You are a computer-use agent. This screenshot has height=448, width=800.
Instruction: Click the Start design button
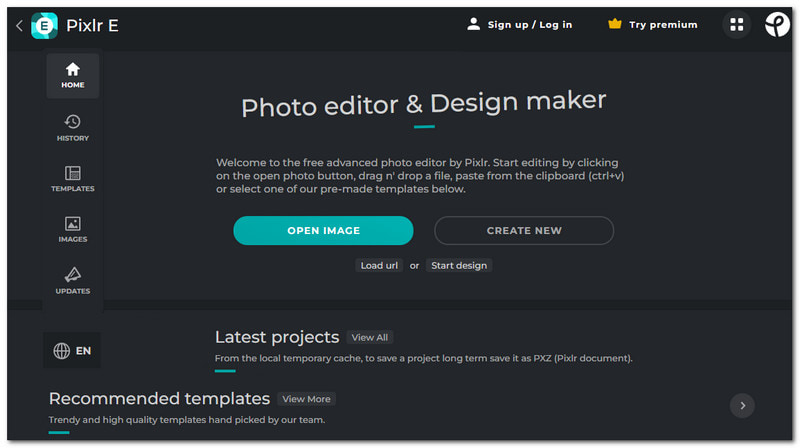(x=459, y=266)
